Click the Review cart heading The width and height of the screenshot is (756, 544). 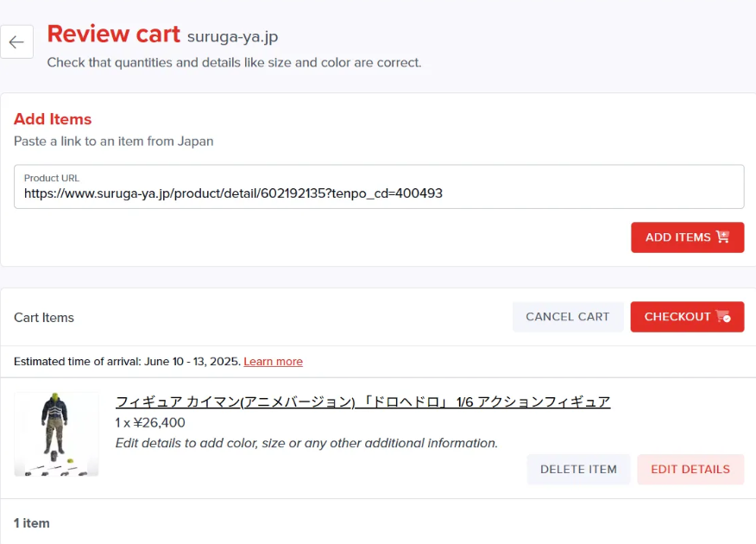113,35
